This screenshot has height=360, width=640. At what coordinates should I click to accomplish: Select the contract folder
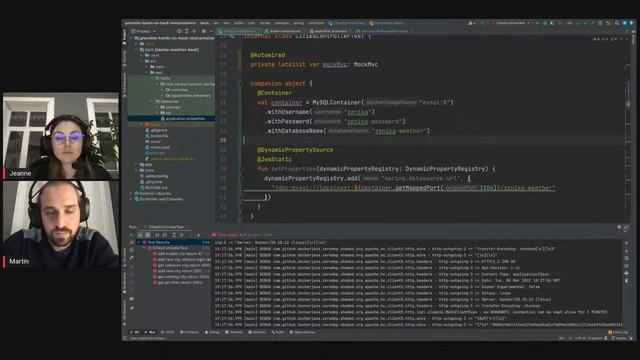[x=171, y=107]
